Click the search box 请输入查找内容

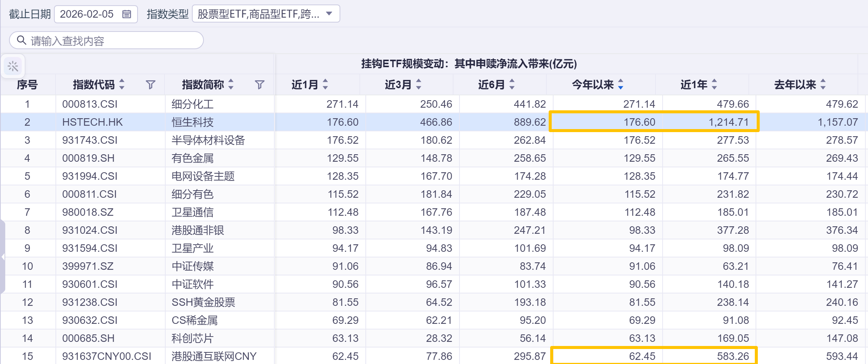pyautogui.click(x=112, y=41)
